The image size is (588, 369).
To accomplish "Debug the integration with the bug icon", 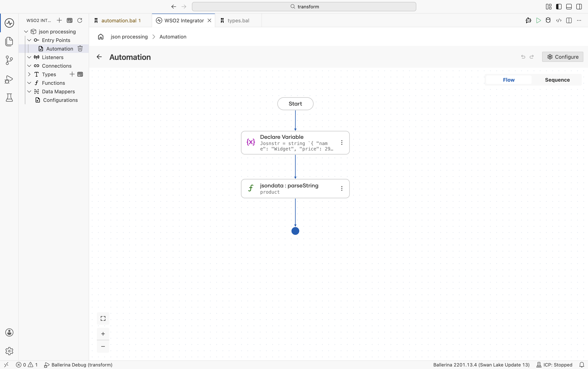I will (548, 20).
